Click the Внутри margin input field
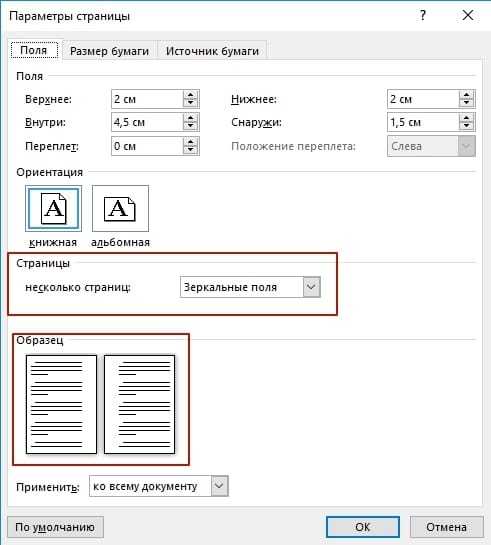The height and width of the screenshot is (545, 491). (147, 122)
